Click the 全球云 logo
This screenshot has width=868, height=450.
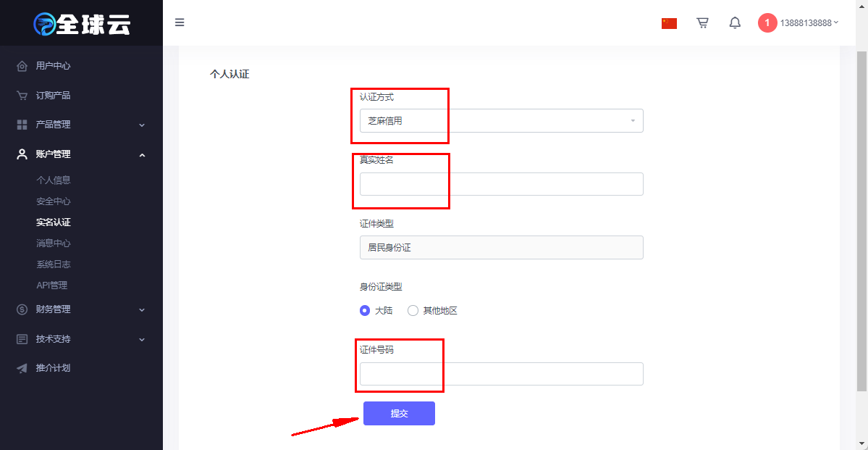click(81, 23)
